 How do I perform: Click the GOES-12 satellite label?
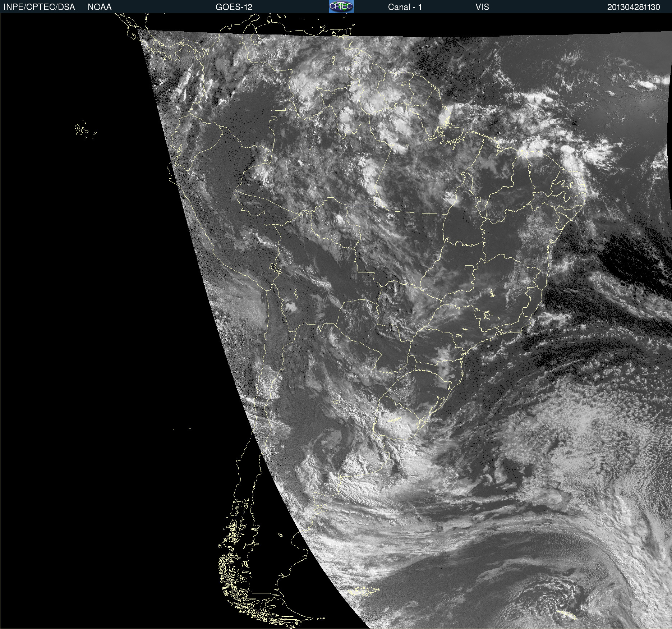point(234,7)
